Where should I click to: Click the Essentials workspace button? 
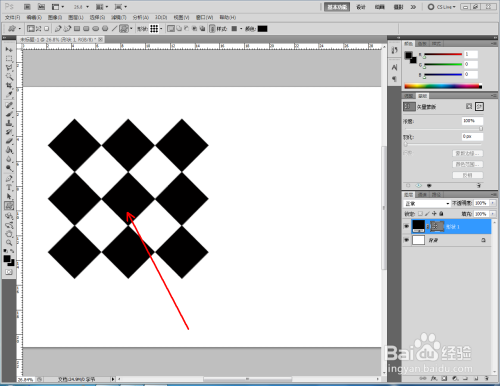pos(337,7)
